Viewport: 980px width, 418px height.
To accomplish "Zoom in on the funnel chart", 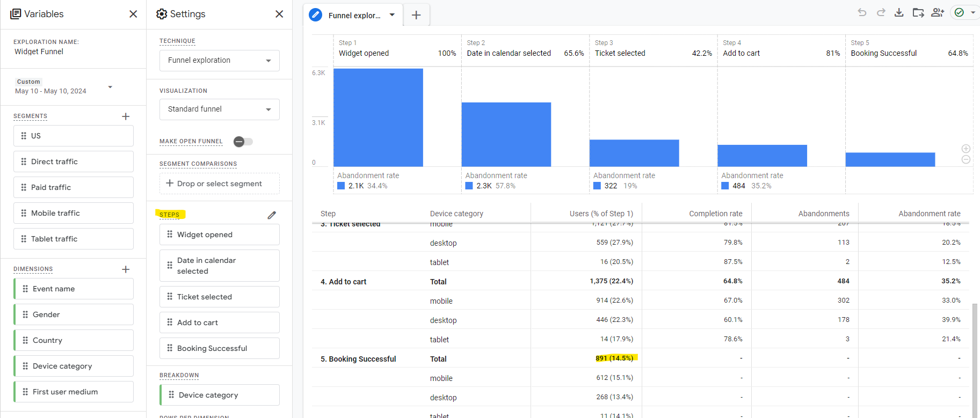I will [x=966, y=149].
